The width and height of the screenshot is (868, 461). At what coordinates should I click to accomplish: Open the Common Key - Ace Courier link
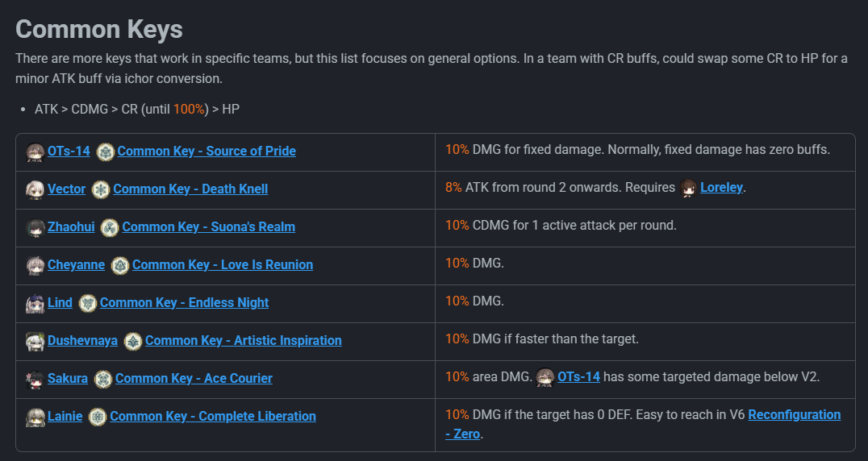pos(194,378)
